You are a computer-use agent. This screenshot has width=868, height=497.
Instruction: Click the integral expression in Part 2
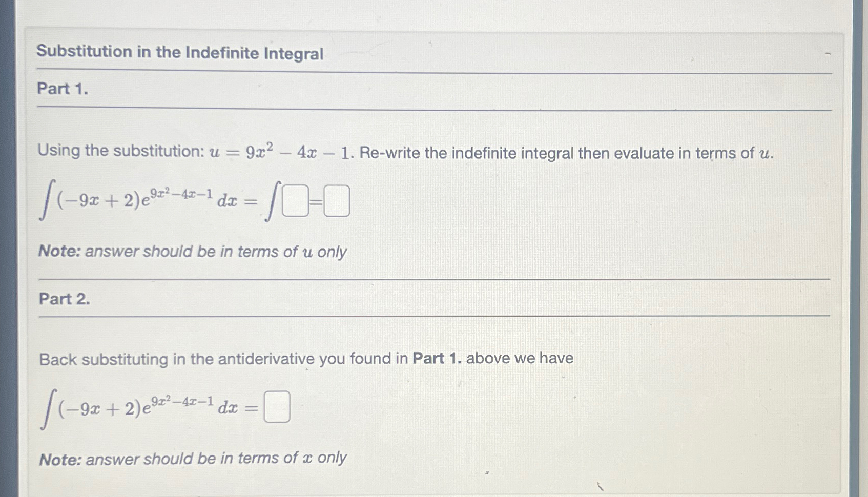pyautogui.click(x=138, y=406)
